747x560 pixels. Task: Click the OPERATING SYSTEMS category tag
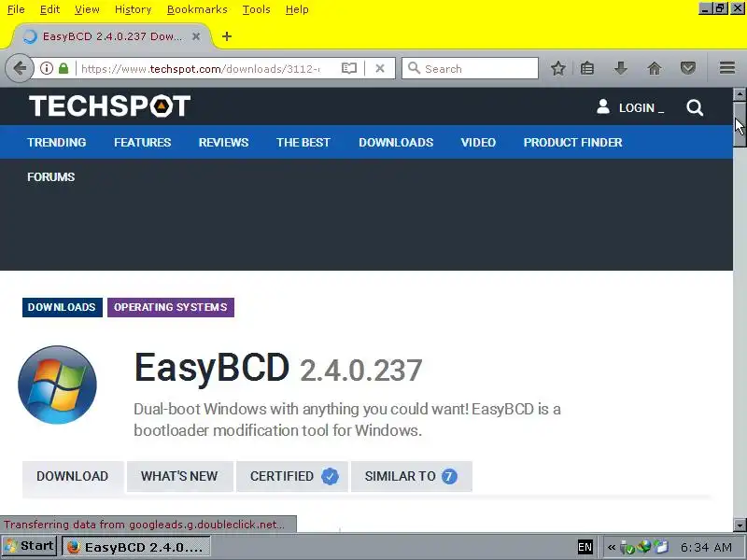171,307
